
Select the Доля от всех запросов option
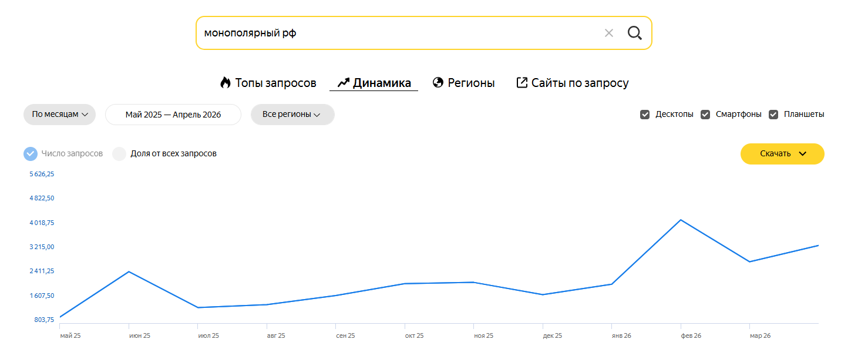point(164,154)
